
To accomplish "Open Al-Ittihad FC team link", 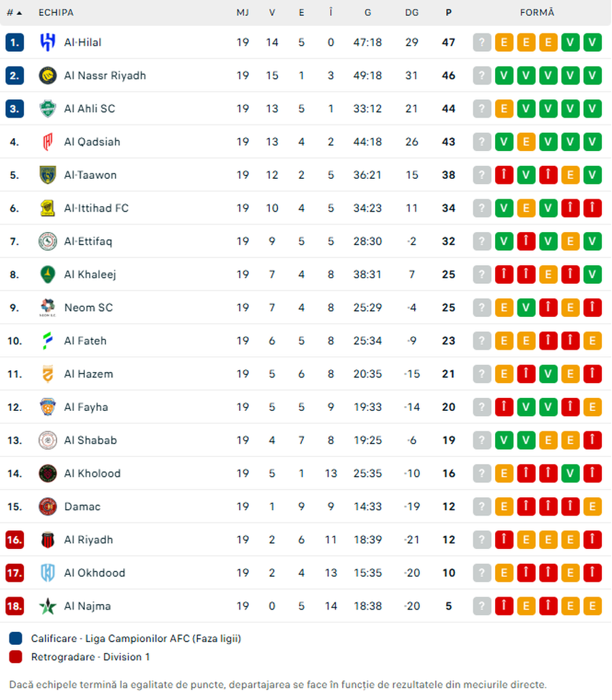I will (96, 208).
